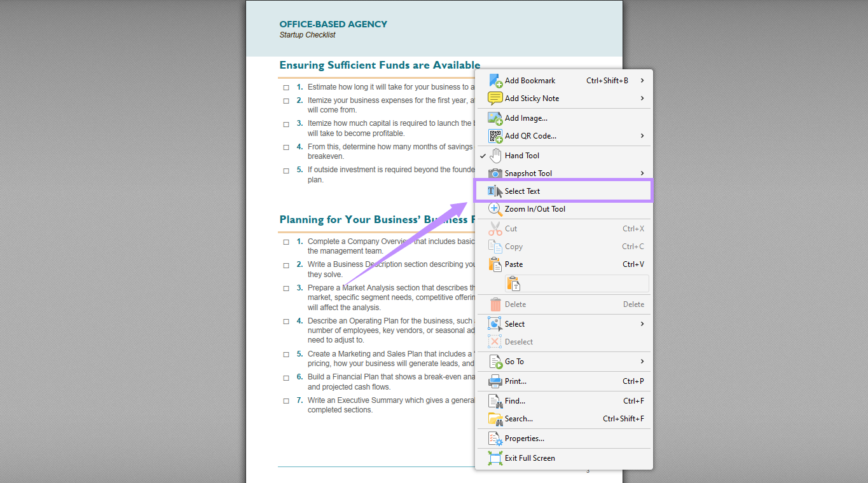Check the box beside checklist item 1
Image resolution: width=868 pixels, height=483 pixels.
tap(286, 88)
